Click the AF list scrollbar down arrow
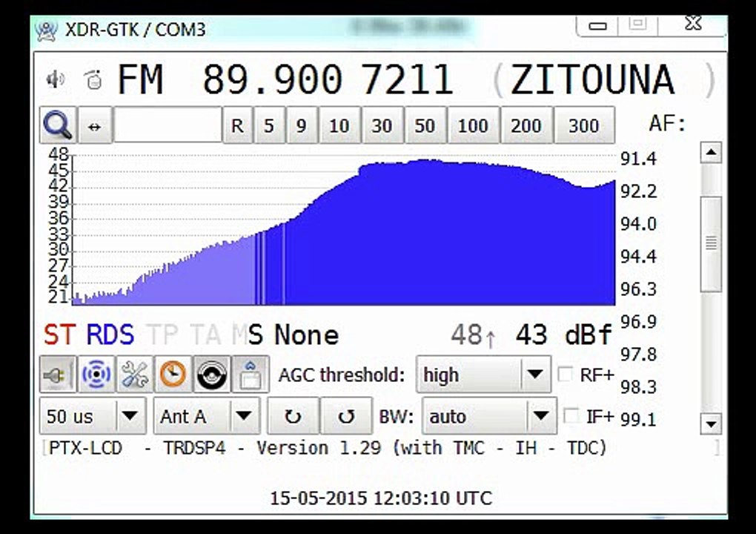The width and height of the screenshot is (756, 534). click(x=712, y=424)
